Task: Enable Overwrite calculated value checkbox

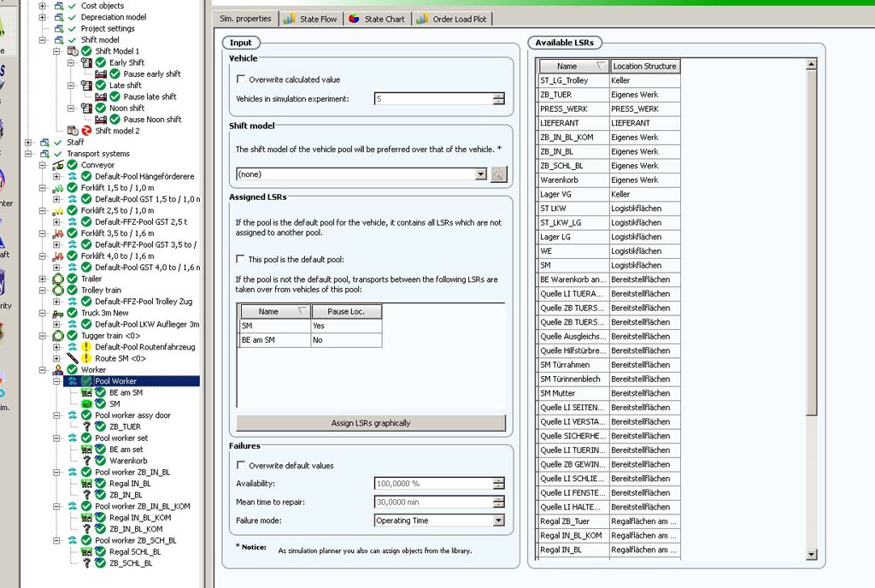Action: coord(241,79)
